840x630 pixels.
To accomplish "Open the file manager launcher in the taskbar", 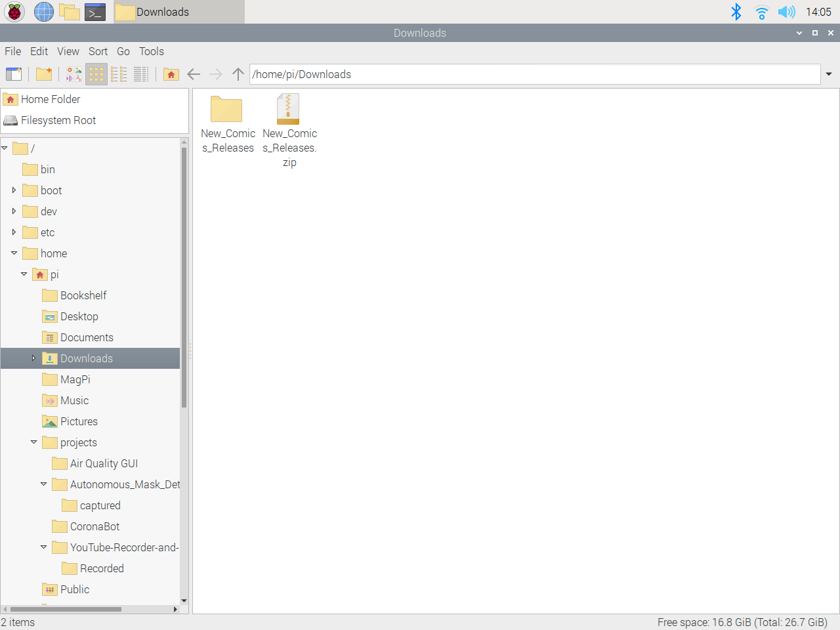I will point(70,12).
